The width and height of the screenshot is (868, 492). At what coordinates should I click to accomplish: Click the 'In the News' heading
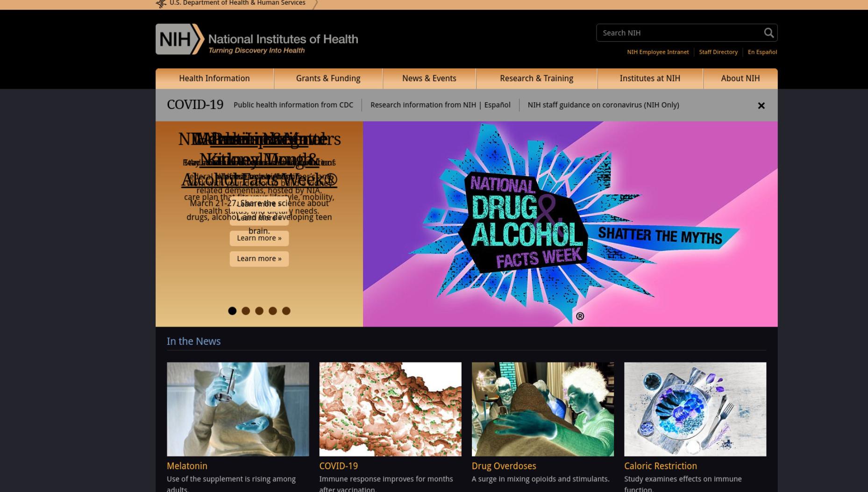click(x=193, y=341)
